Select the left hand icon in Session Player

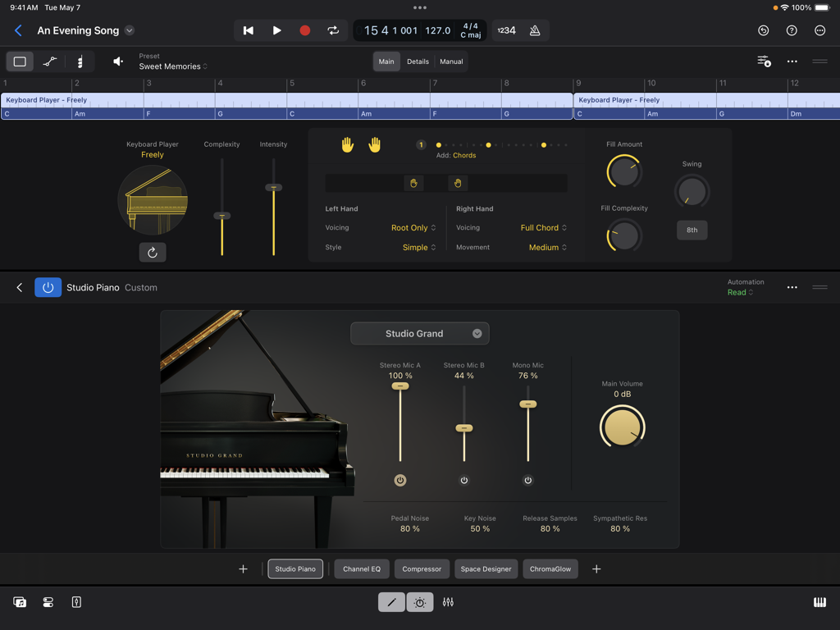pos(347,144)
